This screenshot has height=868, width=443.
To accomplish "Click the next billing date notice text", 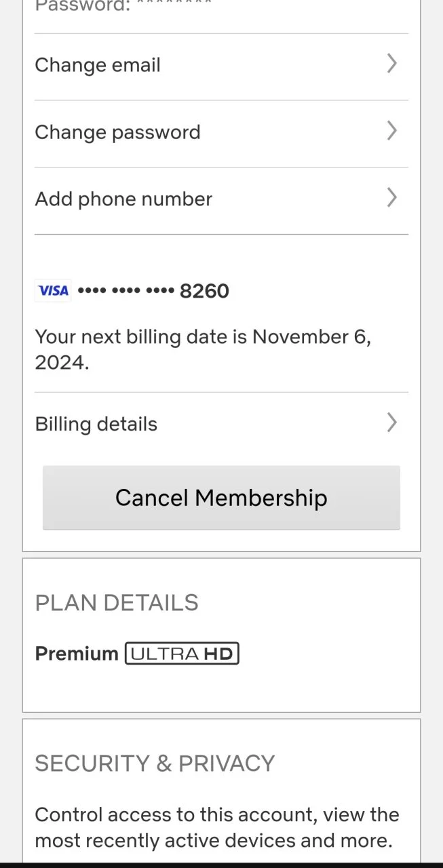I will 203,350.
